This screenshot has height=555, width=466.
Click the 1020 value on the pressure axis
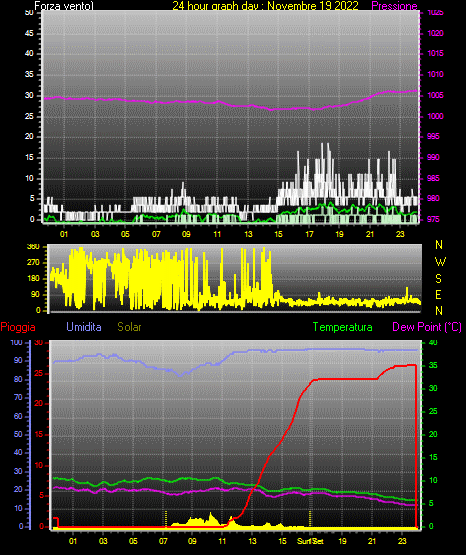(x=436, y=33)
